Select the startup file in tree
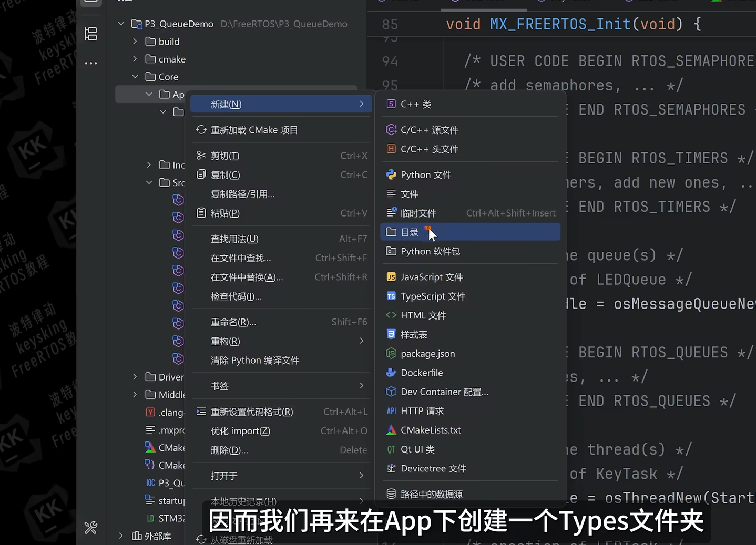 pyautogui.click(x=165, y=500)
